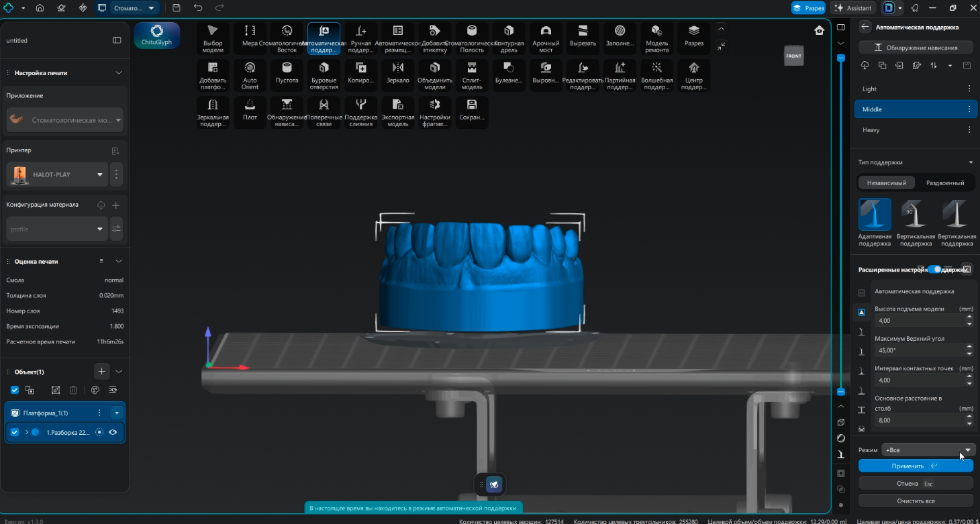Open the HALOT-PLAY printer dropdown
Image resolution: width=980 pixels, height=524 pixels.
pyautogui.click(x=56, y=174)
